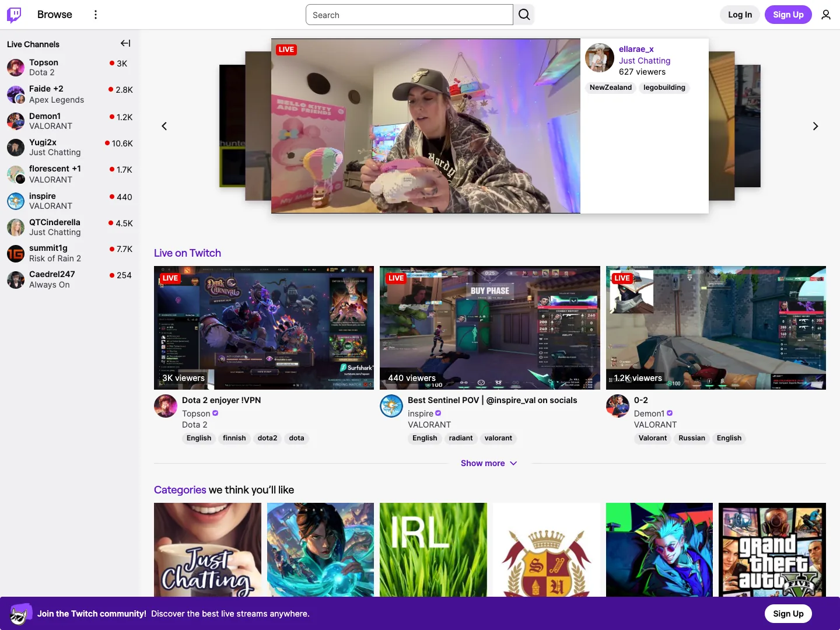Open Just Chatting category in carousel card
The width and height of the screenshot is (840, 630).
tap(645, 61)
